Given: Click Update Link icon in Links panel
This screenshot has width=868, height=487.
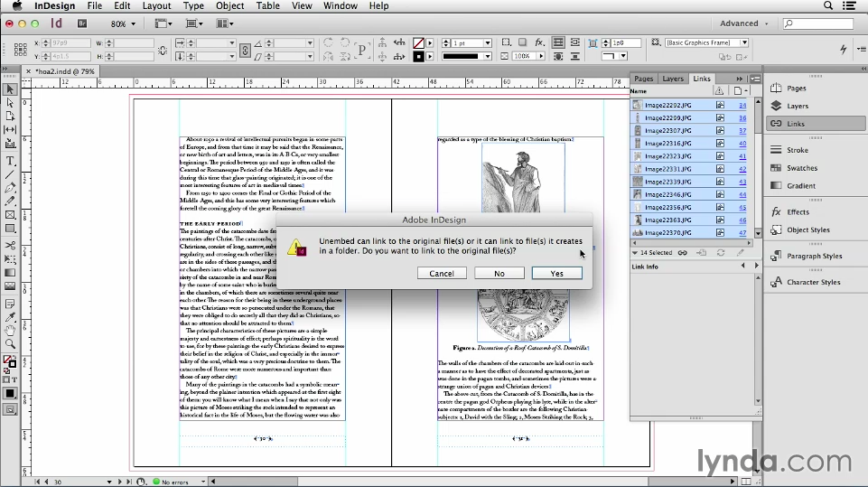Looking at the screenshot, I should [721, 253].
